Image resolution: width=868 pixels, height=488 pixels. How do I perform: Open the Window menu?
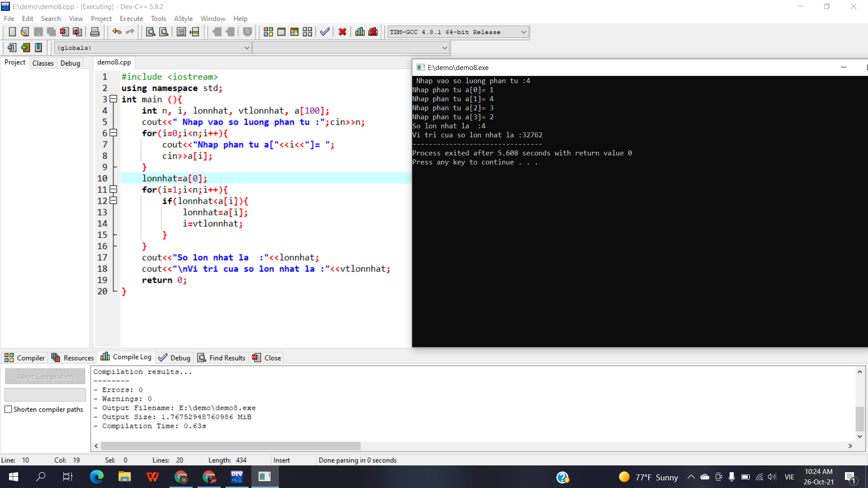point(213,19)
